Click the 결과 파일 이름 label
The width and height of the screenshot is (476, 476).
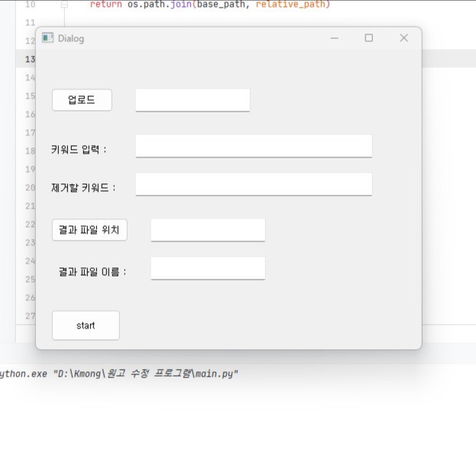click(92, 272)
